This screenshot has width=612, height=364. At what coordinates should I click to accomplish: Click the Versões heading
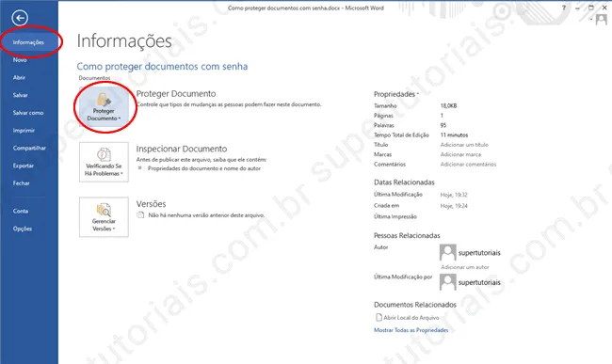[x=151, y=204]
